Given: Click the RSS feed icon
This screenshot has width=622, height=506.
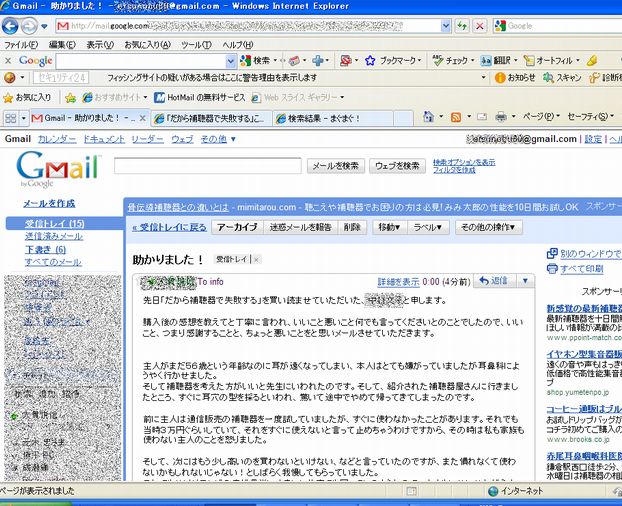Looking at the screenshot, I should 456,117.
